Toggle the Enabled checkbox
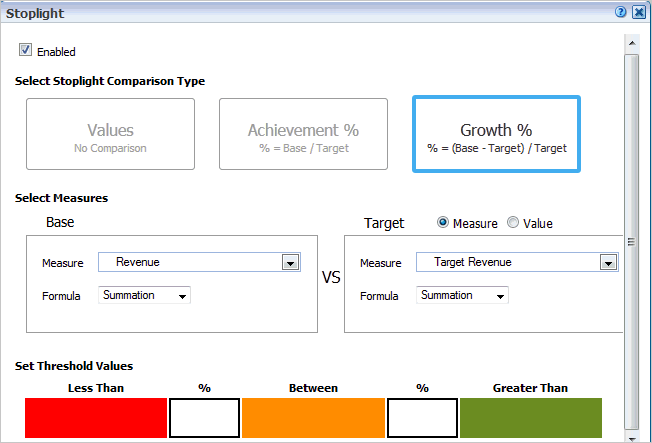This screenshot has height=443, width=652. tap(25, 50)
